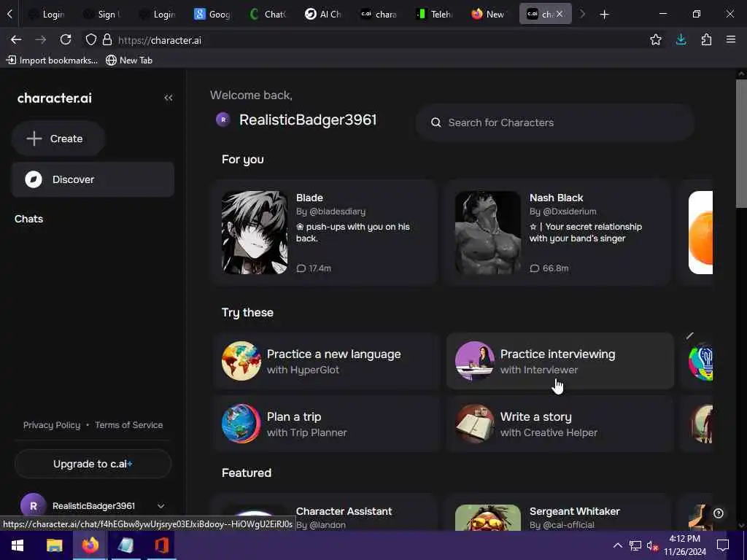Bookmark this page with the star
The height and width of the screenshot is (560, 747).
656,40
